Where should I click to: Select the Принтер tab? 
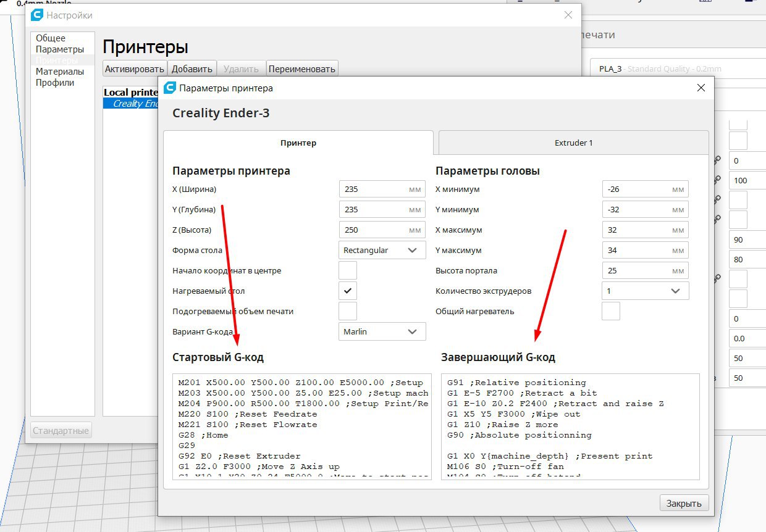click(298, 143)
